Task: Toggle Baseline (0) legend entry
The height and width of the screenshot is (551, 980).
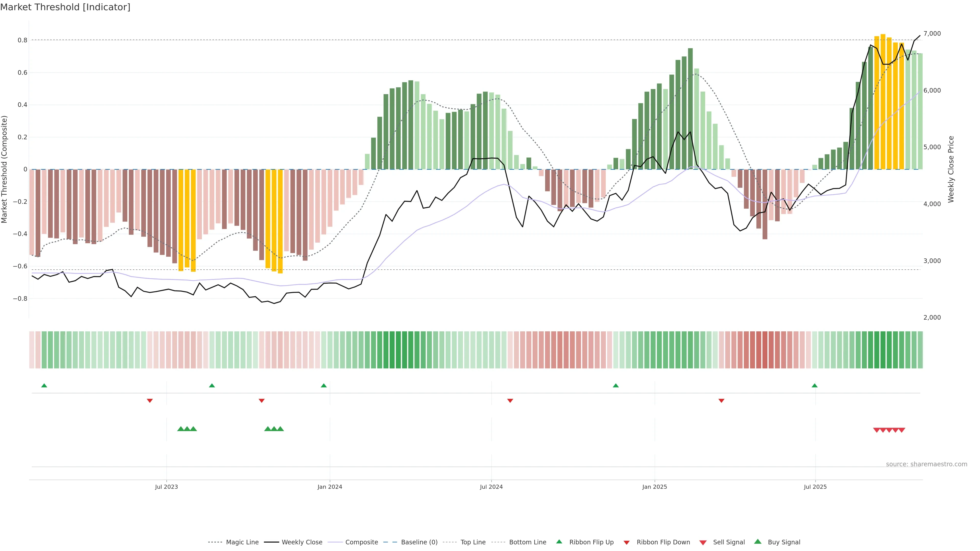Action: (x=419, y=542)
